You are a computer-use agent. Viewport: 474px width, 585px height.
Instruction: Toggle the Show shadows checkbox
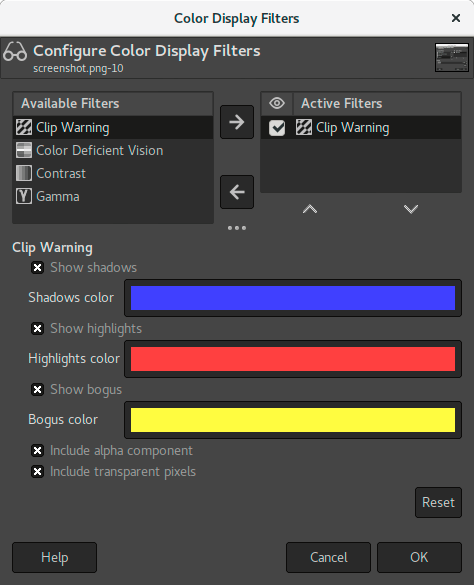37,268
